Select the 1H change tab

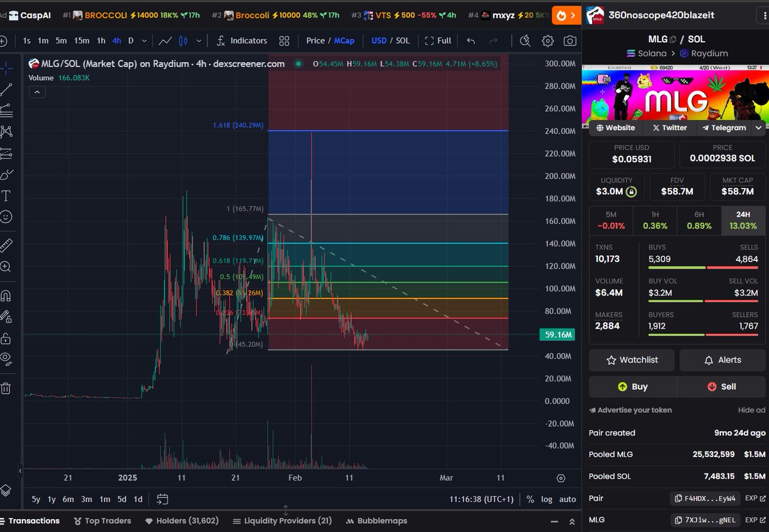[655, 220]
